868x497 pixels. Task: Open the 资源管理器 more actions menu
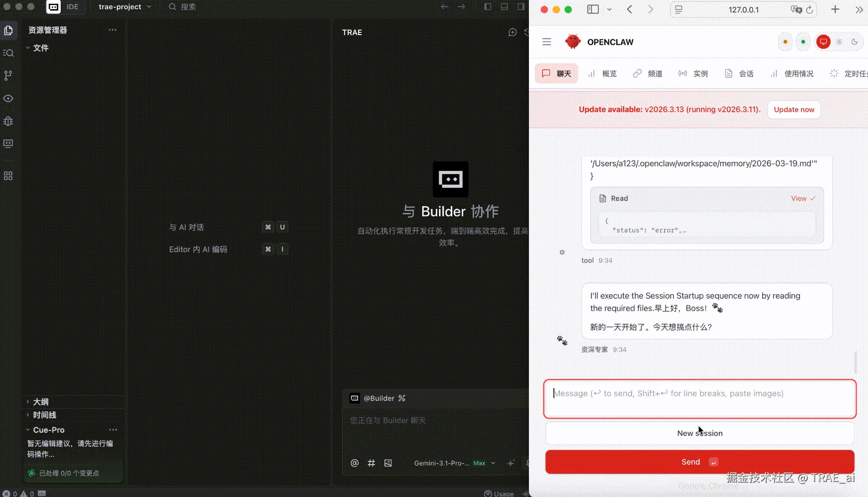113,30
